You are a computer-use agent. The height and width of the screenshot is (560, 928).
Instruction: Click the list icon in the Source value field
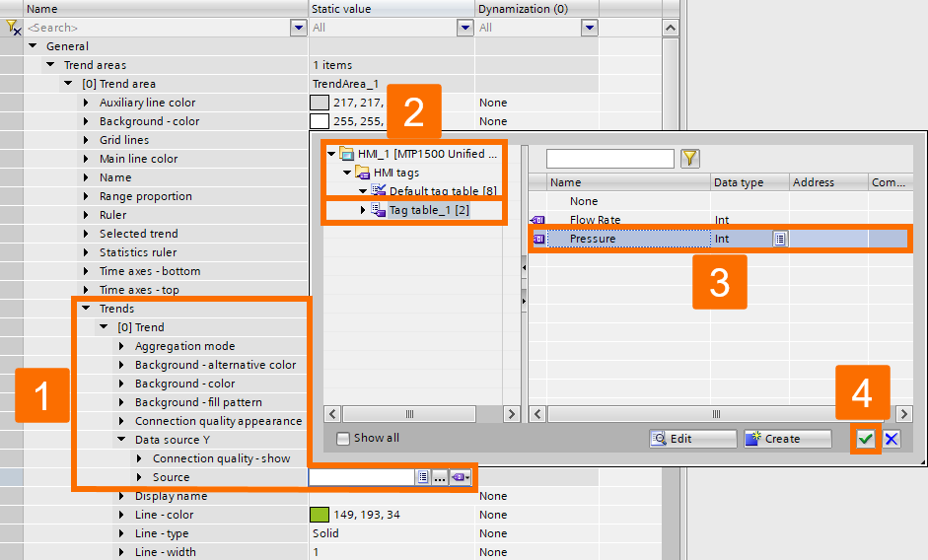point(422,477)
